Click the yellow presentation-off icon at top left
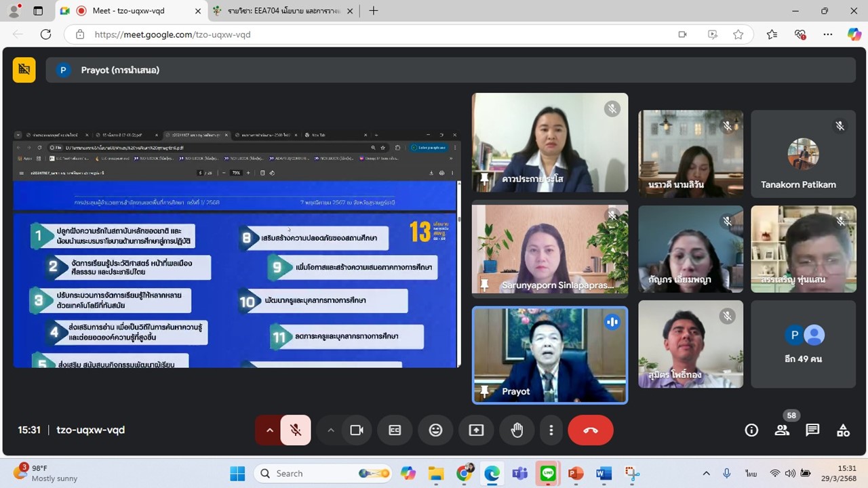Screen dimensions: 868x488 click(x=24, y=70)
